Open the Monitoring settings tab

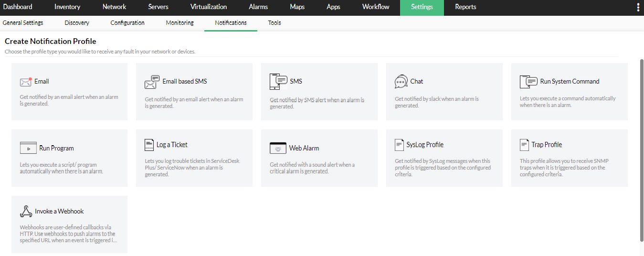(x=179, y=23)
